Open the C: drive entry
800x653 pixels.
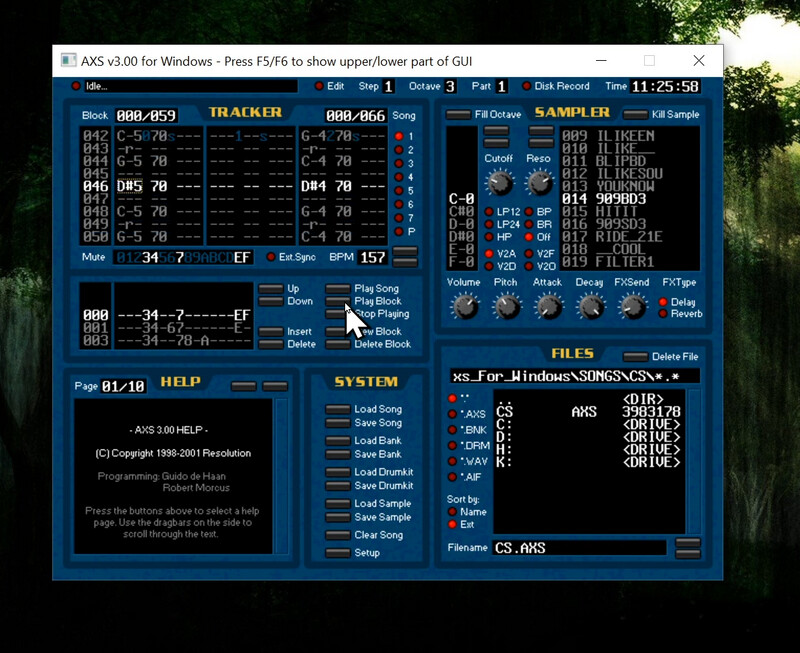pyautogui.click(x=588, y=424)
